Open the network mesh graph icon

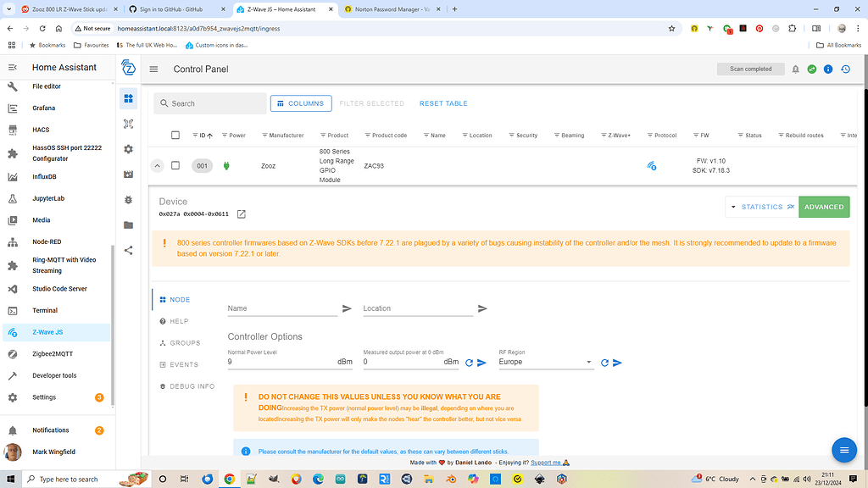(129, 251)
